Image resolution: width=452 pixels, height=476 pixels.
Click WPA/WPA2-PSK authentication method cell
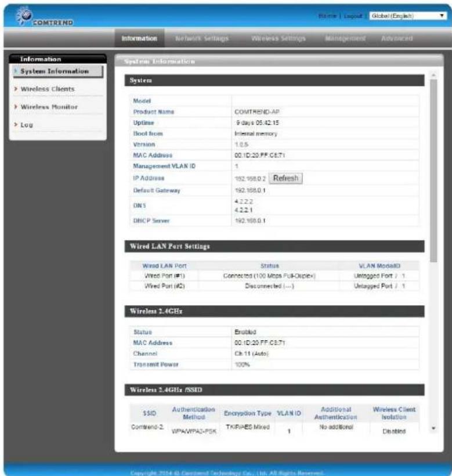point(194,431)
